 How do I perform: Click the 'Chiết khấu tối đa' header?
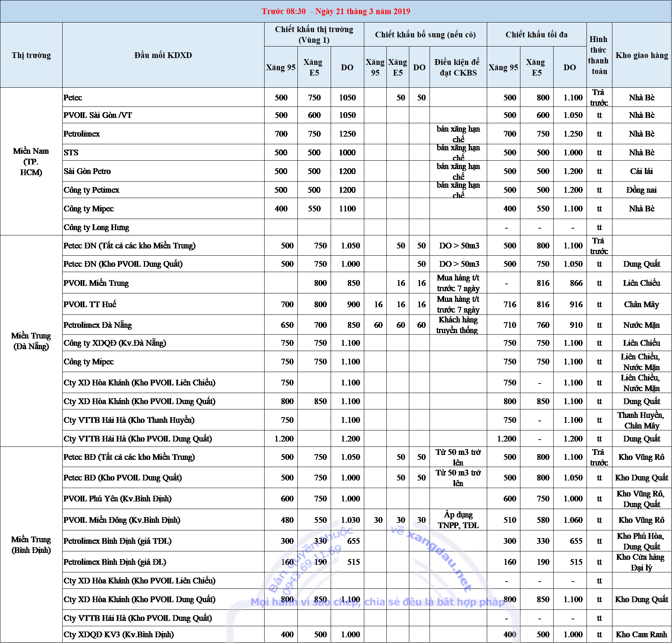pos(536,34)
